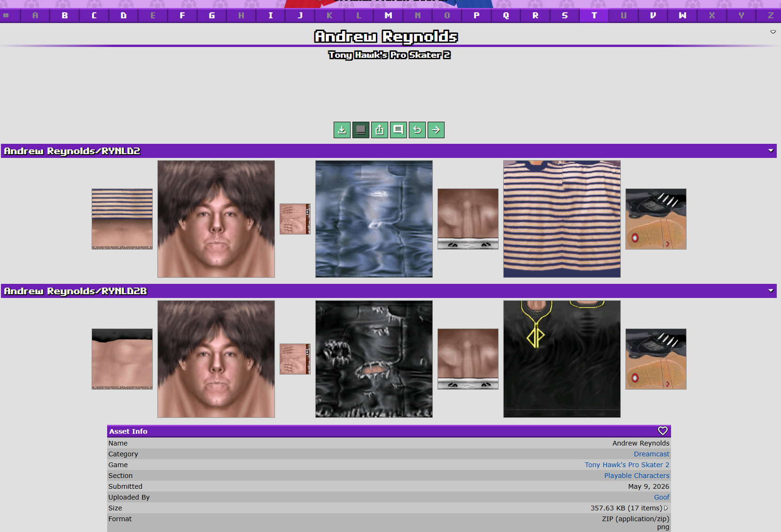Select letter K in the alphabet bar

pos(329,16)
